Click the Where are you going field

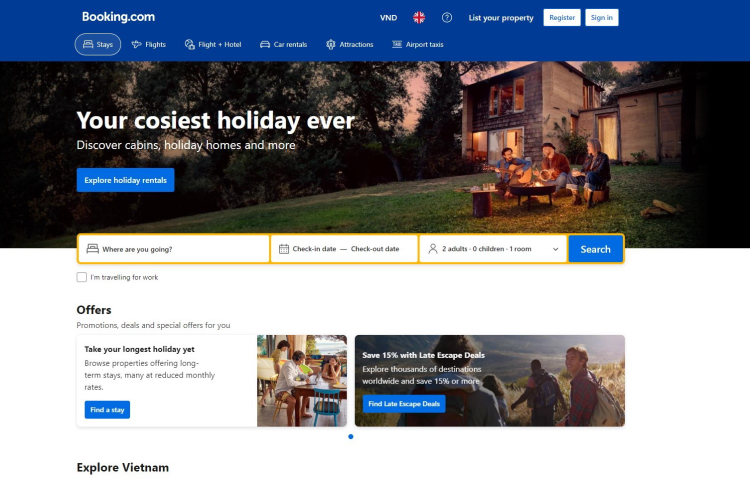(174, 249)
